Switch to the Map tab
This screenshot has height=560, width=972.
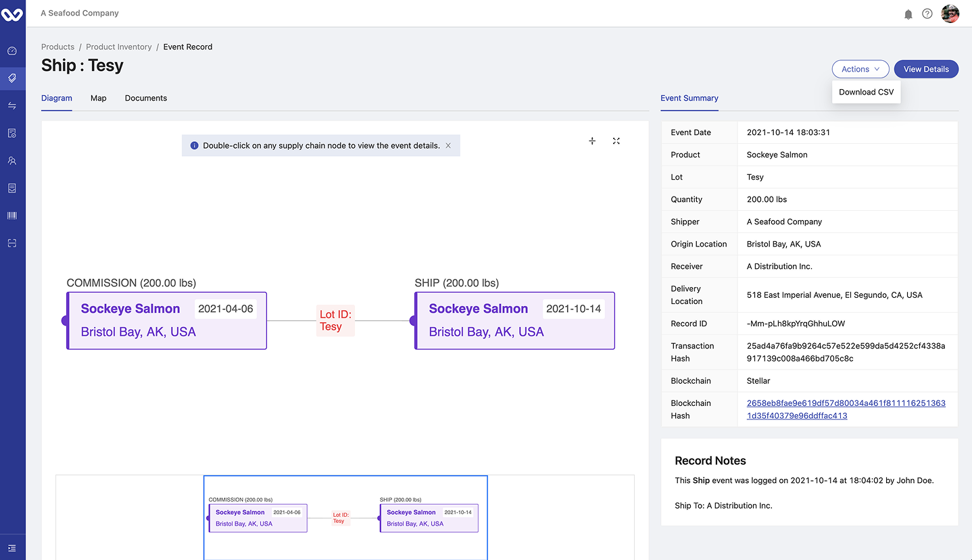(x=99, y=98)
